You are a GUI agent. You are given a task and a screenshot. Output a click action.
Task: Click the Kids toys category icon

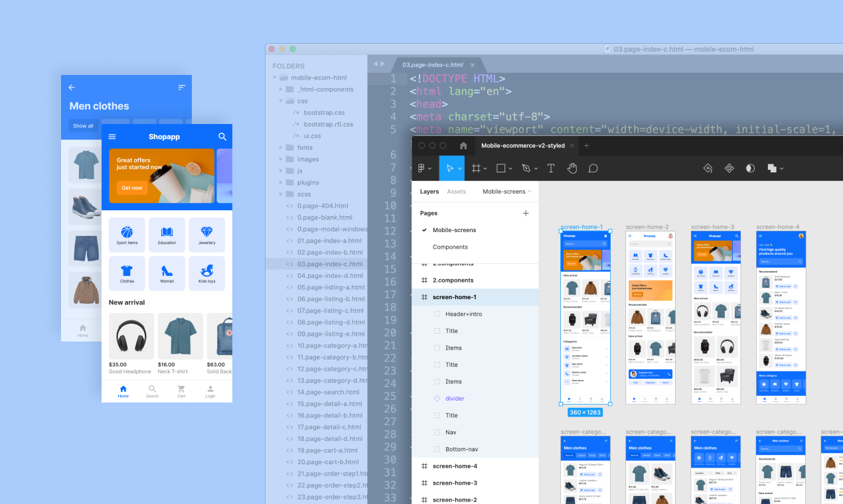[x=206, y=273]
